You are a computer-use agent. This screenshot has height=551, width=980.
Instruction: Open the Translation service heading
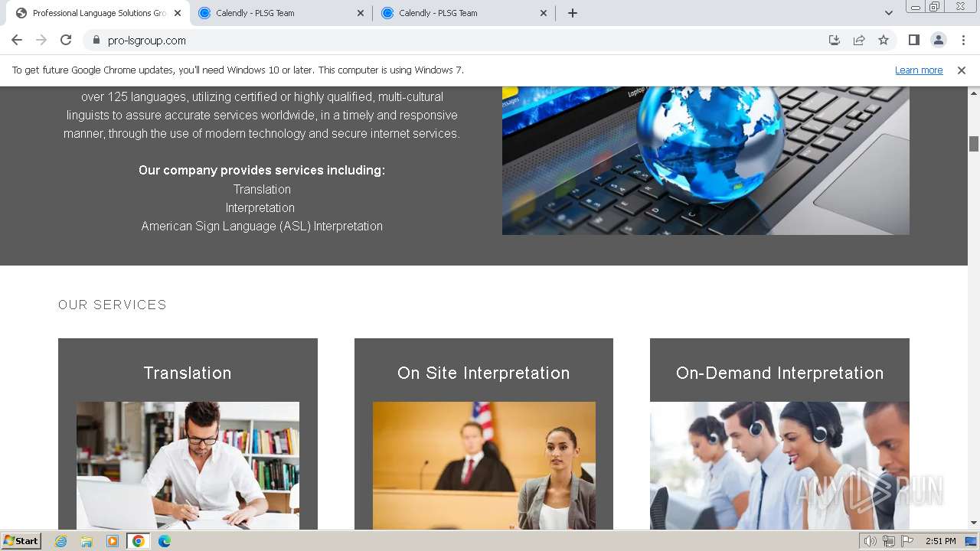pyautogui.click(x=188, y=373)
